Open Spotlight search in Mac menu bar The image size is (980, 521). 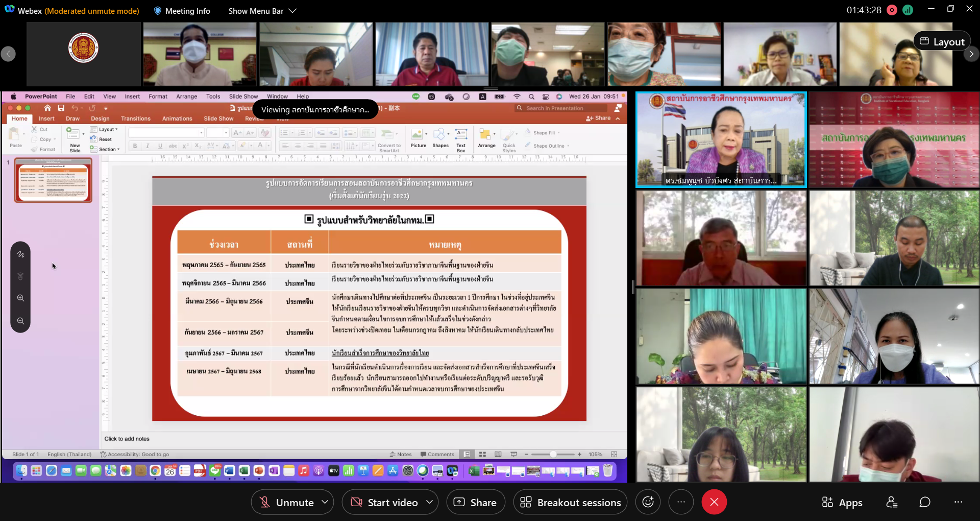tap(531, 97)
